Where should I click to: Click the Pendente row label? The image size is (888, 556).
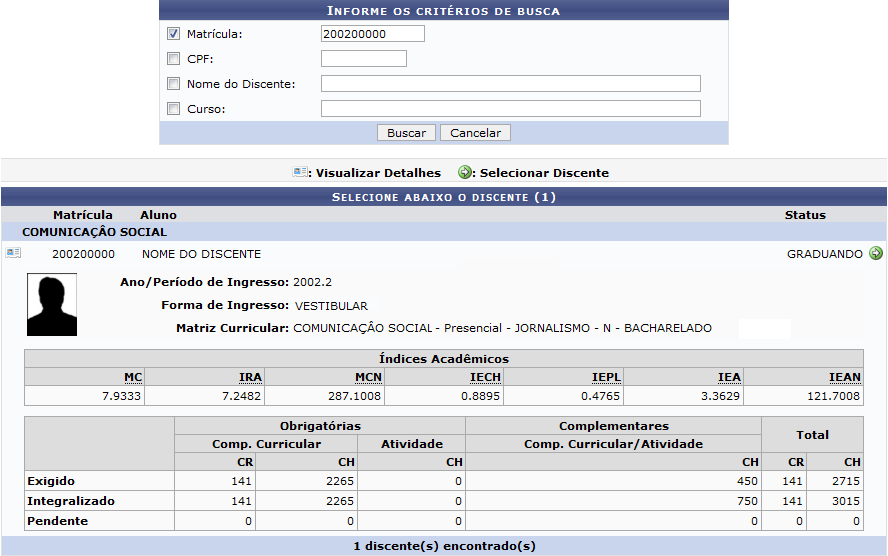pyautogui.click(x=57, y=521)
